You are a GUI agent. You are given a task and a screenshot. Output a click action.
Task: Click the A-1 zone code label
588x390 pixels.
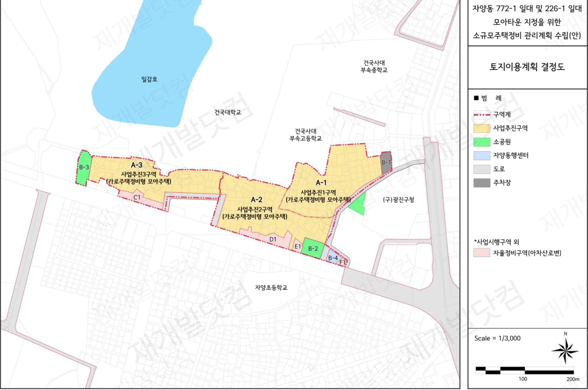321,183
